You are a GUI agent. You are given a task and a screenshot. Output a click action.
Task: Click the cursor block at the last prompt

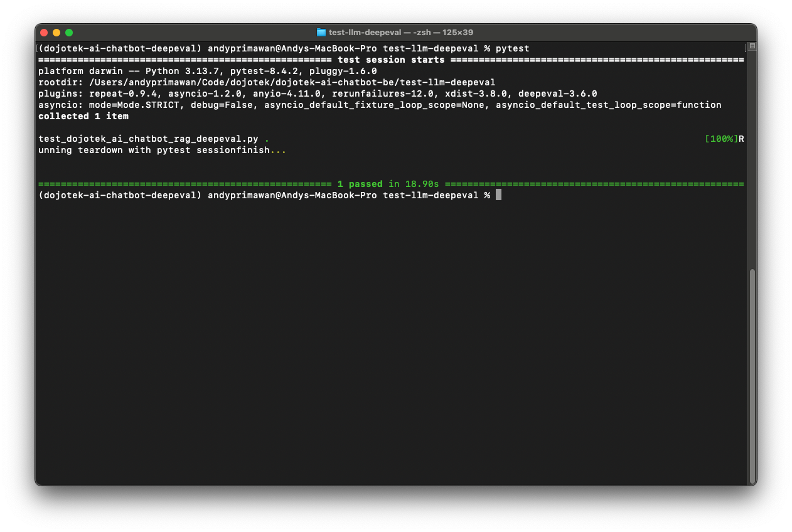(498, 195)
